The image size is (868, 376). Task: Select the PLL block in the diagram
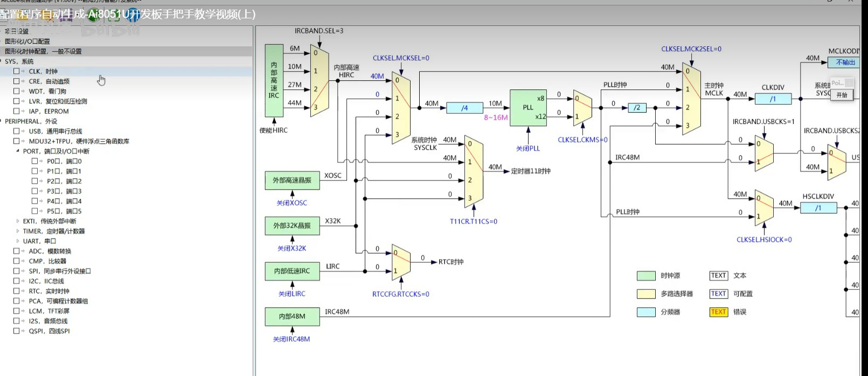[x=528, y=108]
